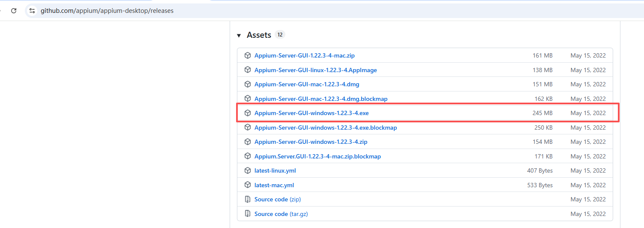
Task: Click package icon beside windows .exe asset
Action: [247, 113]
